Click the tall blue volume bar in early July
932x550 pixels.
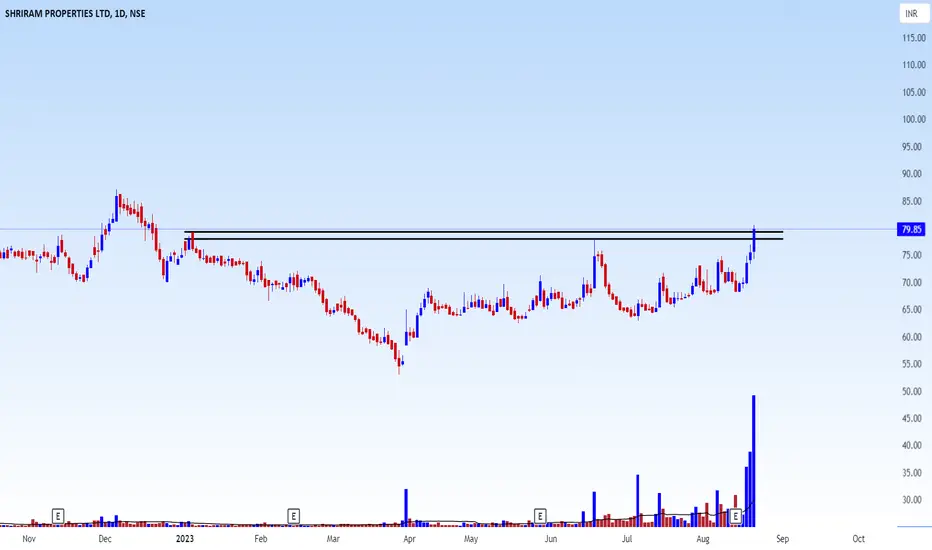[638, 501]
